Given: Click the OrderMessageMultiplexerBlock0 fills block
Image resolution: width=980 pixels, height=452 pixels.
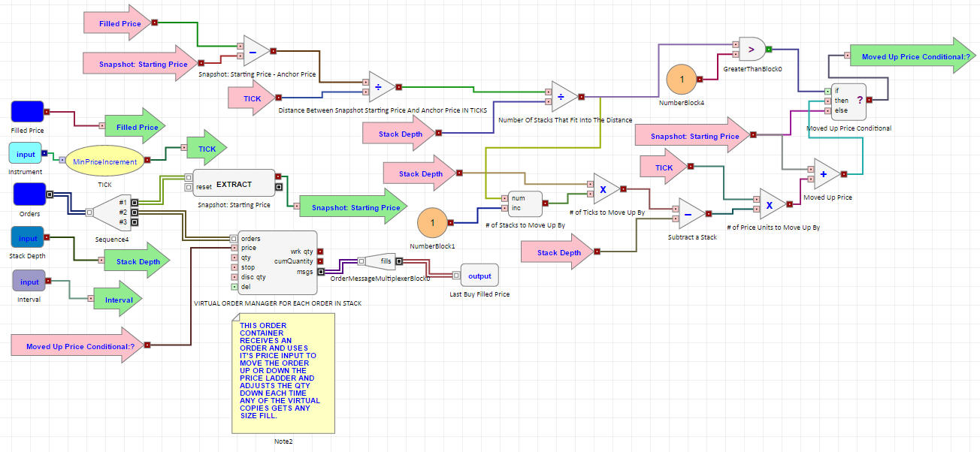Looking at the screenshot, I should pos(382,261).
